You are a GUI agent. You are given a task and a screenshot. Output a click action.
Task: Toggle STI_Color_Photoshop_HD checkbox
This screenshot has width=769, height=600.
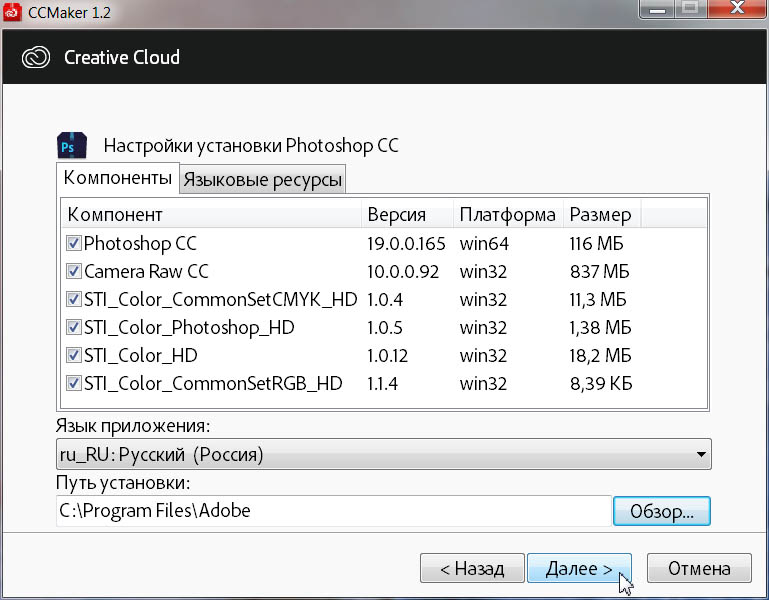74,327
